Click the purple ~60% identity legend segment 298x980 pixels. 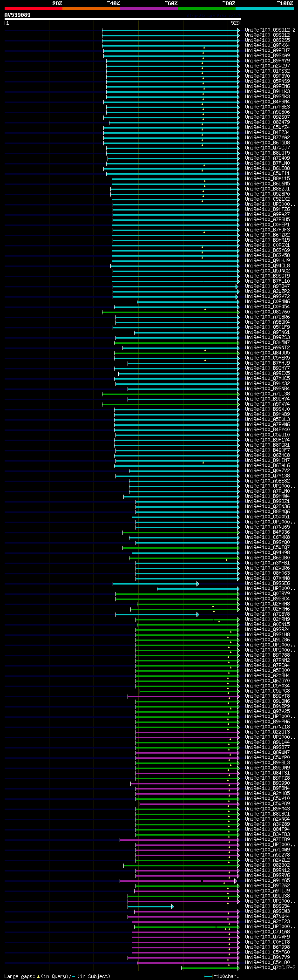point(149,8)
